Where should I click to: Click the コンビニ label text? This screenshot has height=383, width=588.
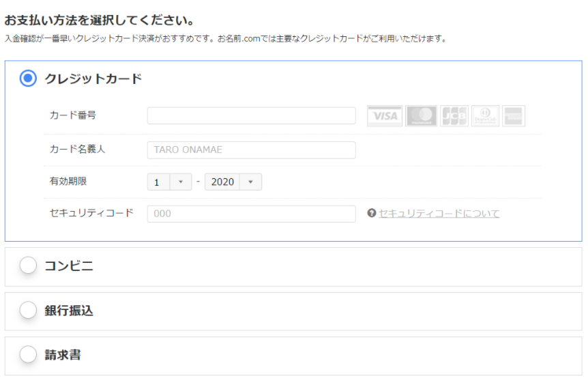69,266
